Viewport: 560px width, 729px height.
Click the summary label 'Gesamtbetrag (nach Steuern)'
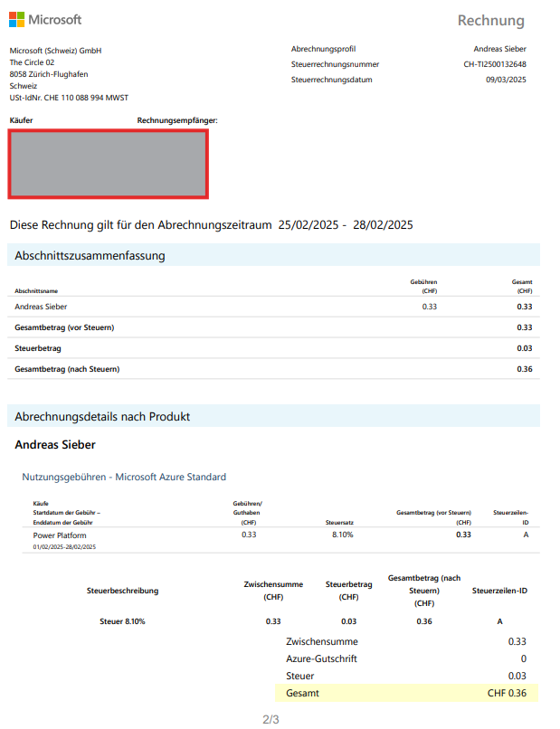(67, 369)
